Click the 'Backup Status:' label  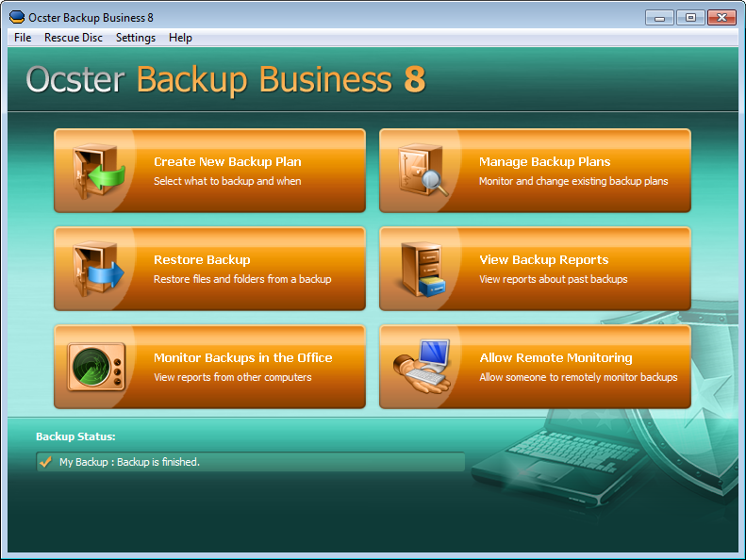75,436
